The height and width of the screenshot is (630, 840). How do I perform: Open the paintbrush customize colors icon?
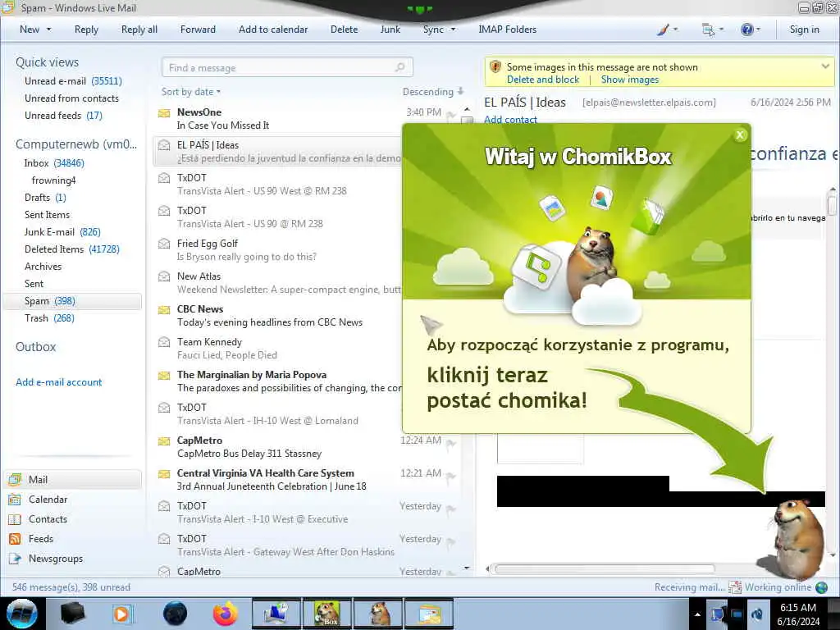(x=663, y=30)
